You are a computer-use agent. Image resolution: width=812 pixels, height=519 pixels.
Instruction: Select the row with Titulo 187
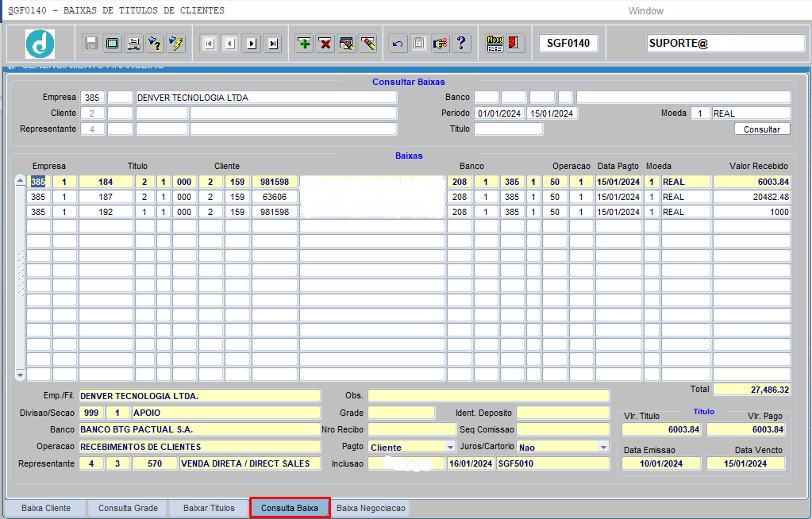[x=106, y=197]
